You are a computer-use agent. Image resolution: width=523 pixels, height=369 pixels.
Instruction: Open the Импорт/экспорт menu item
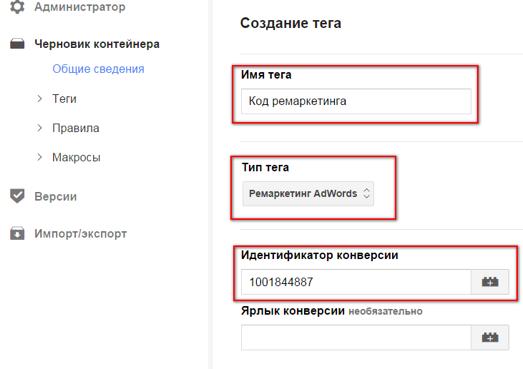pos(80,234)
